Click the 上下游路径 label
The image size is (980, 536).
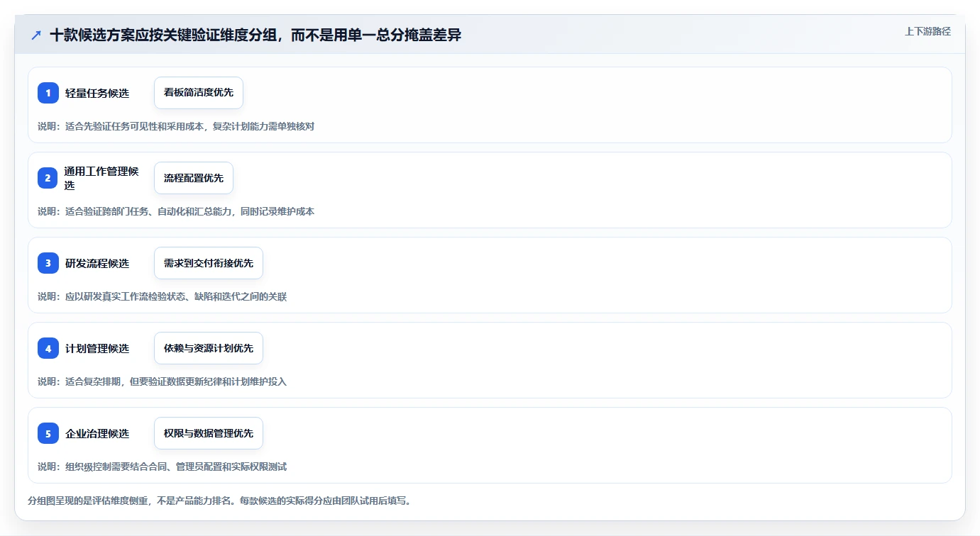tap(927, 31)
